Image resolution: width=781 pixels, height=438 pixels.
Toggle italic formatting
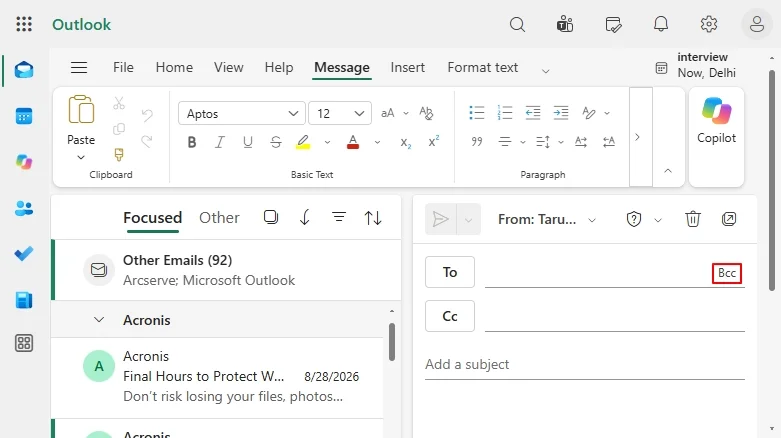coord(220,143)
